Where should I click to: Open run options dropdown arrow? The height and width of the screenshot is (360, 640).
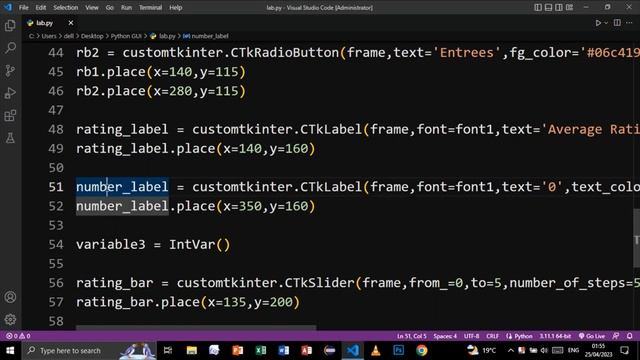tap(606, 23)
